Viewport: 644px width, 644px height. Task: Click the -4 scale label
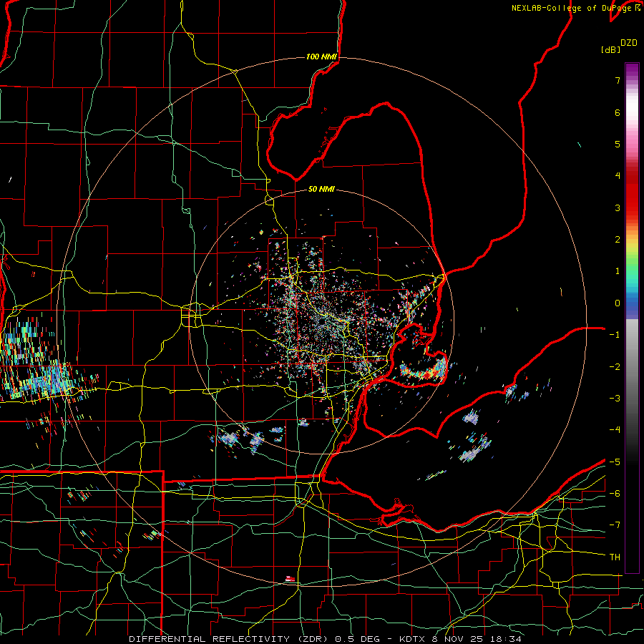pos(615,430)
